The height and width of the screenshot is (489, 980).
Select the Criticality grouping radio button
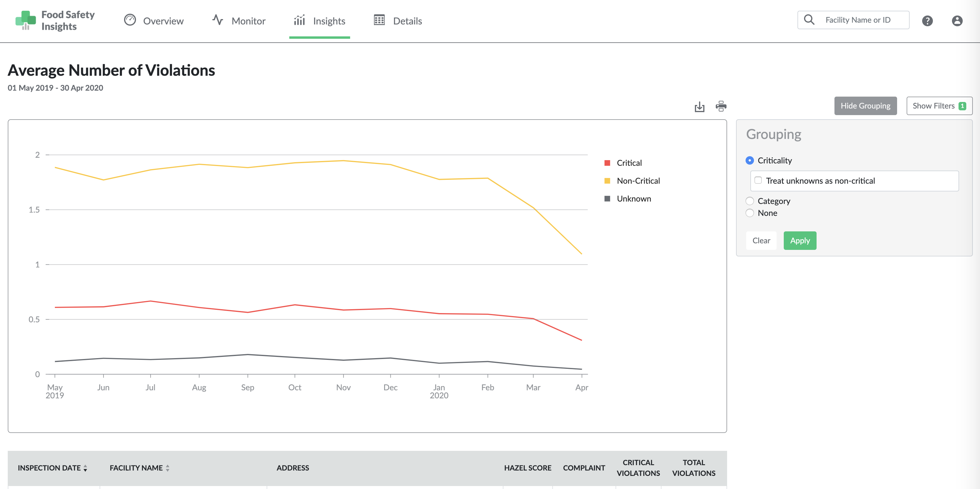click(x=749, y=160)
